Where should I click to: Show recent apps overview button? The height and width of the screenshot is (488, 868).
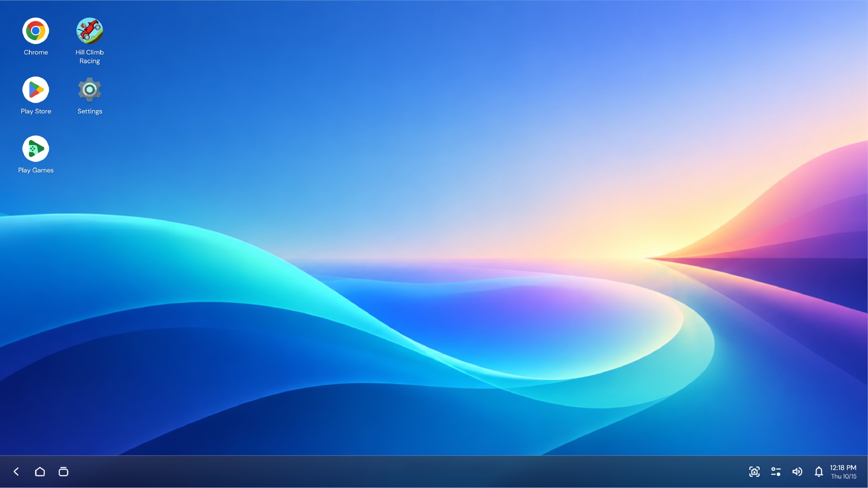pos(63,472)
